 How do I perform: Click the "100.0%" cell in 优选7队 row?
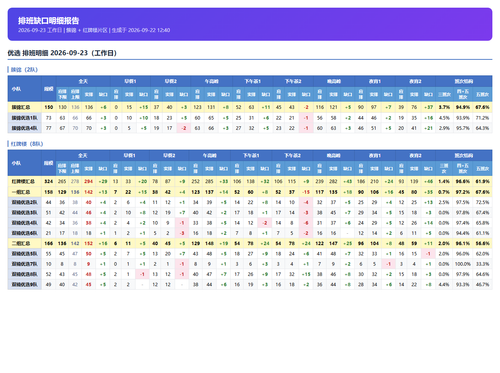[463, 264]
